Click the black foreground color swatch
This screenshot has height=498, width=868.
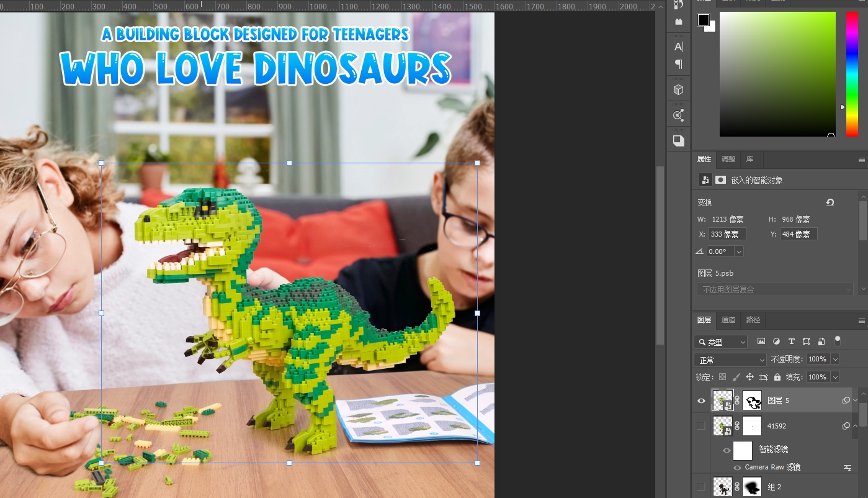(x=703, y=20)
